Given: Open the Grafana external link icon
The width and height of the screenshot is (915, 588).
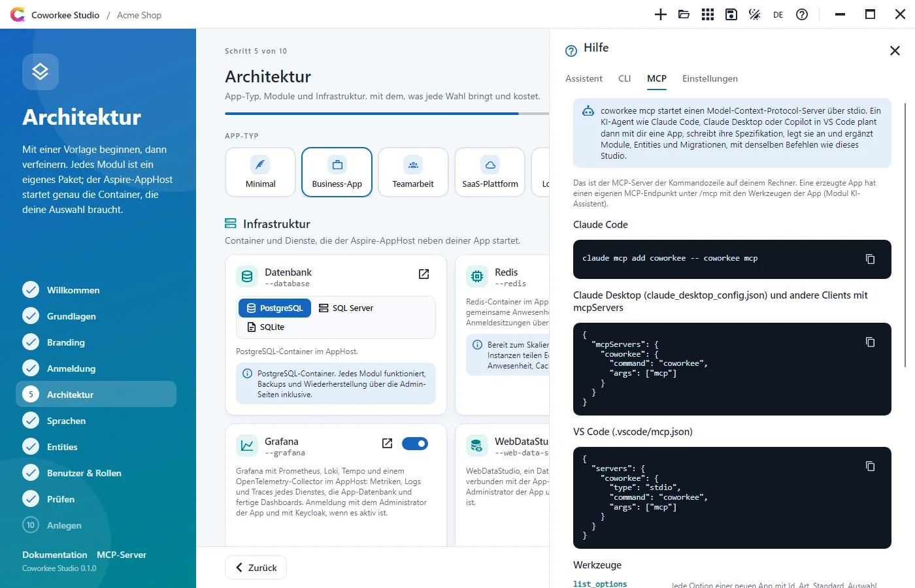Looking at the screenshot, I should coord(387,443).
